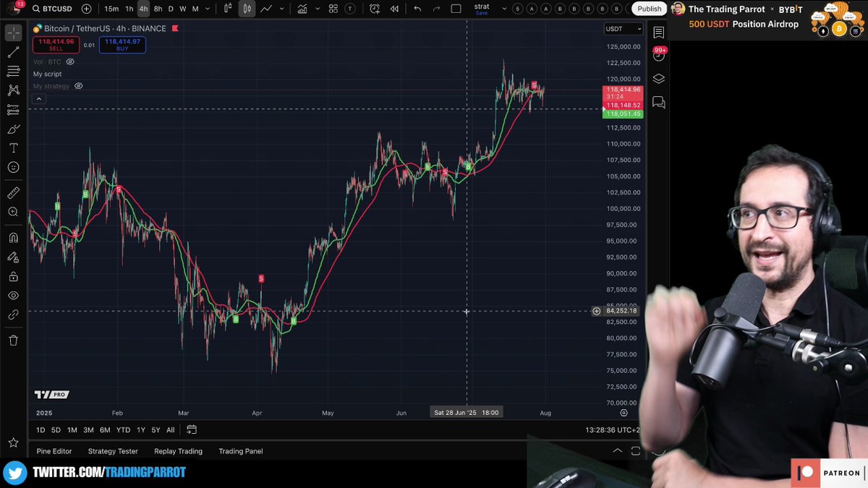Toggle hide all drawings eye icon

[13, 296]
